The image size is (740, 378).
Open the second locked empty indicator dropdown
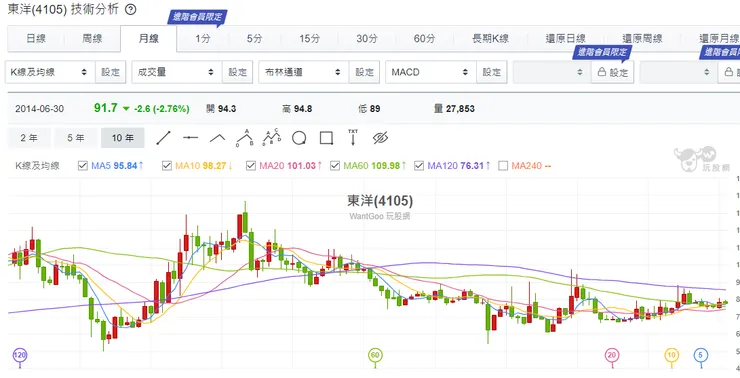(679, 72)
